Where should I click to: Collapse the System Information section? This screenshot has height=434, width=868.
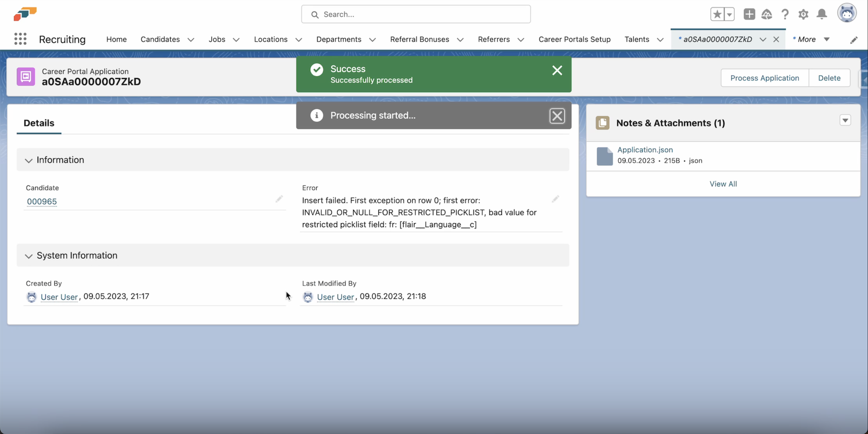pyautogui.click(x=29, y=256)
